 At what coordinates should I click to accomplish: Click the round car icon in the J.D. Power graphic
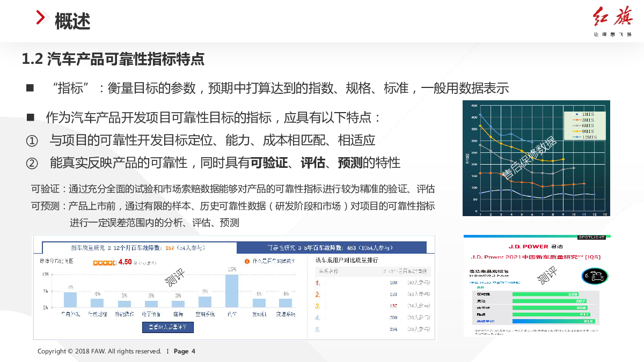click(595, 276)
